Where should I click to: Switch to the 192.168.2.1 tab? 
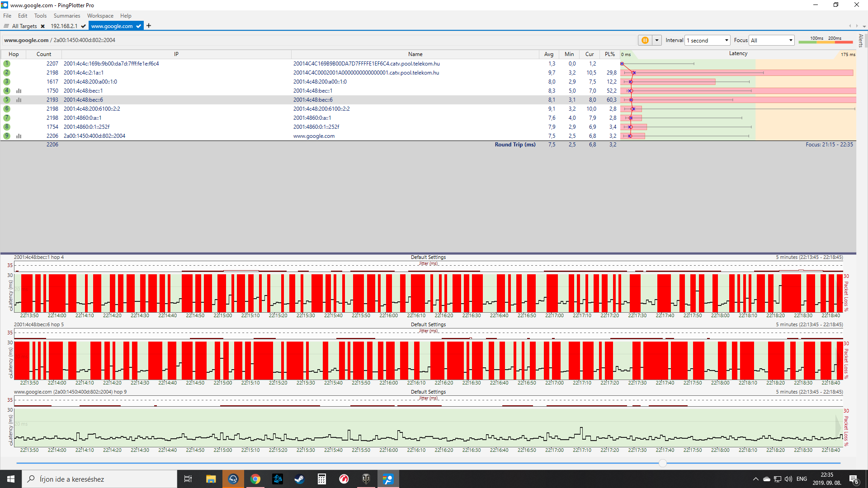pos(64,26)
